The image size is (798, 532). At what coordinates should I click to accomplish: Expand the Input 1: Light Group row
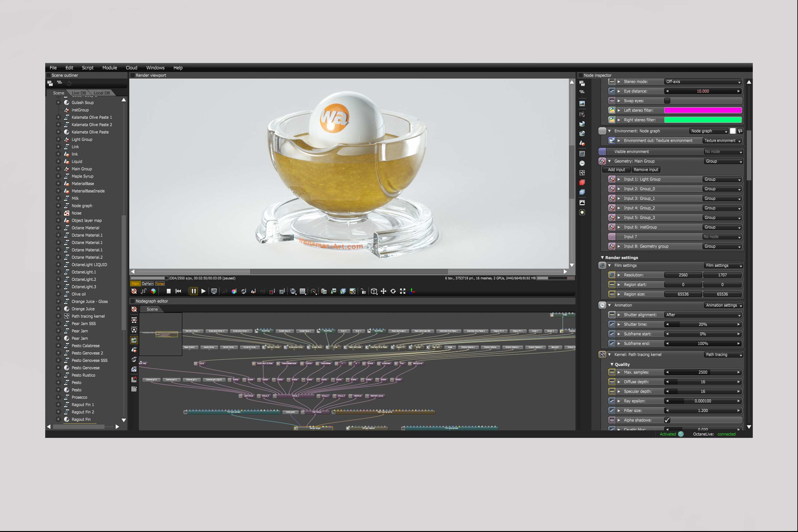(x=619, y=179)
